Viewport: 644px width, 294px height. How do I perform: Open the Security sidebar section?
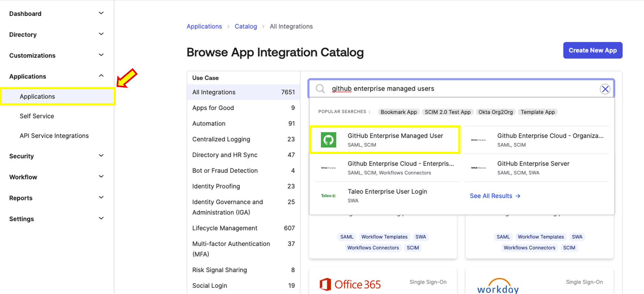[x=57, y=156]
